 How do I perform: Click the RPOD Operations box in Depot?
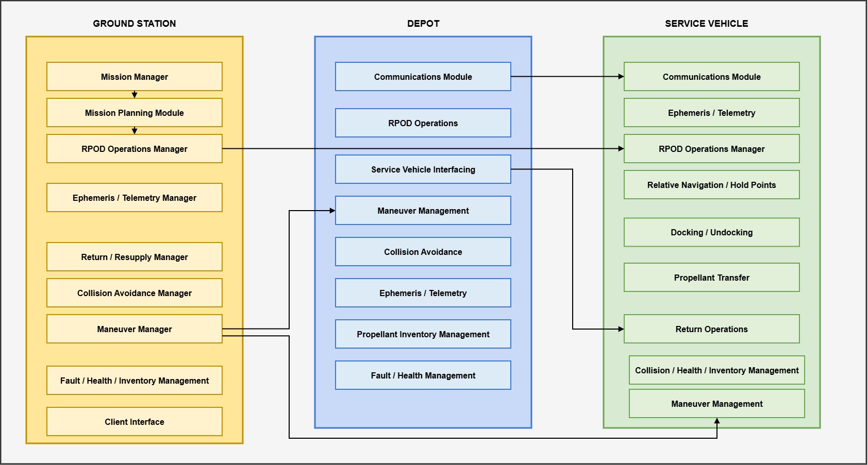pyautogui.click(x=423, y=123)
